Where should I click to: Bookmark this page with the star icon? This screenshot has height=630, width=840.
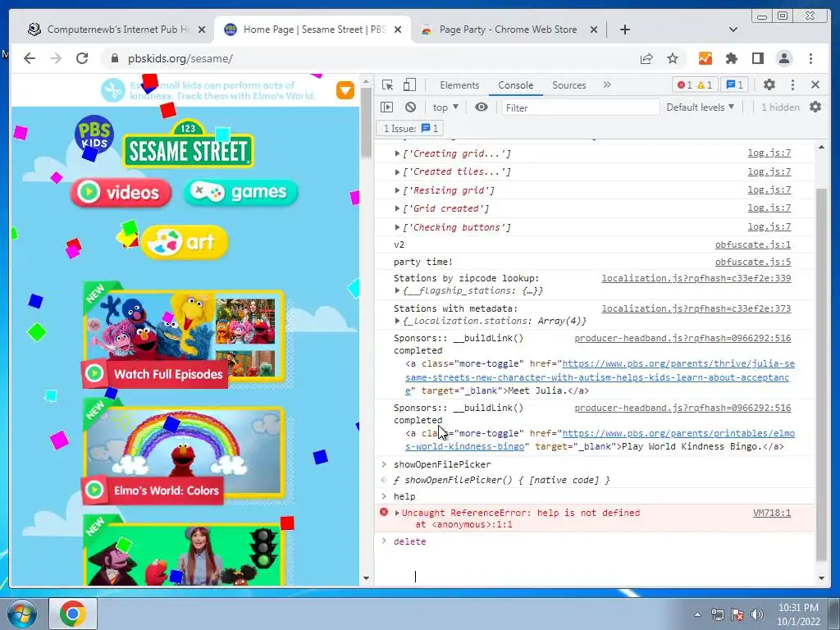pyautogui.click(x=673, y=58)
